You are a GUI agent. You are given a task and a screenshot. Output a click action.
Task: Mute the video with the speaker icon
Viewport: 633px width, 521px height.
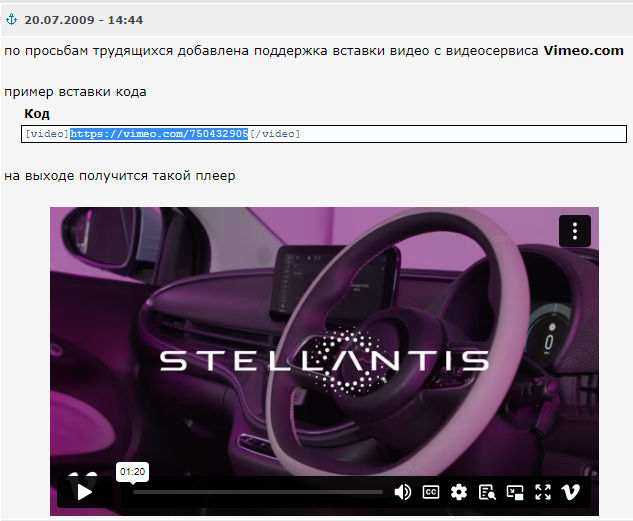coord(402,492)
